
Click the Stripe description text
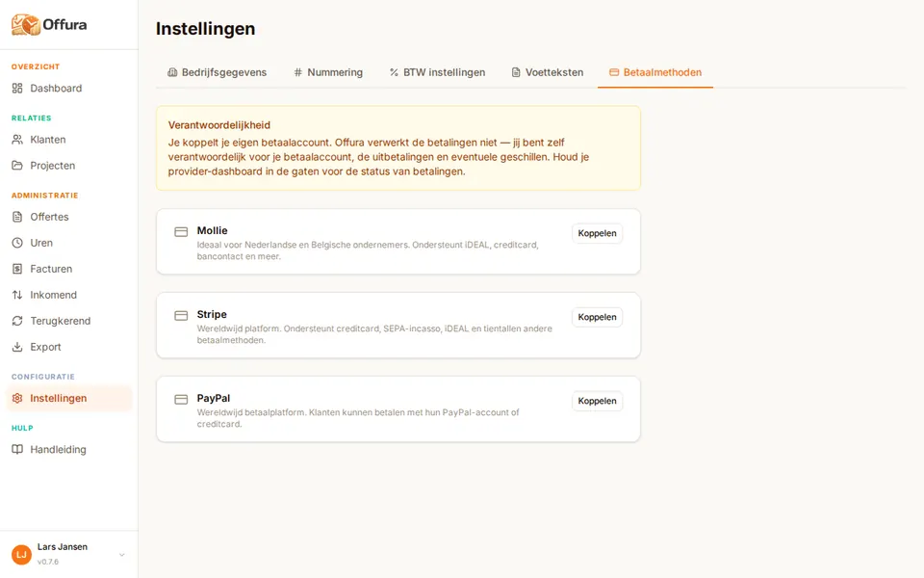[x=374, y=334]
